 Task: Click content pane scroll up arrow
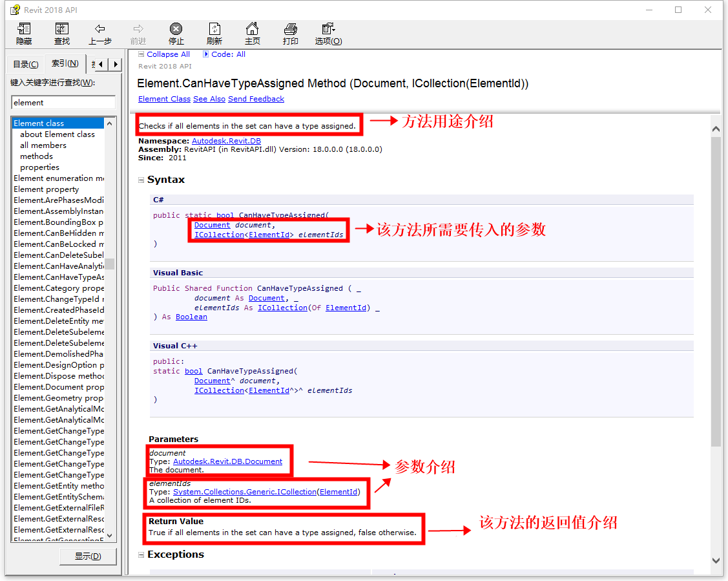point(716,129)
